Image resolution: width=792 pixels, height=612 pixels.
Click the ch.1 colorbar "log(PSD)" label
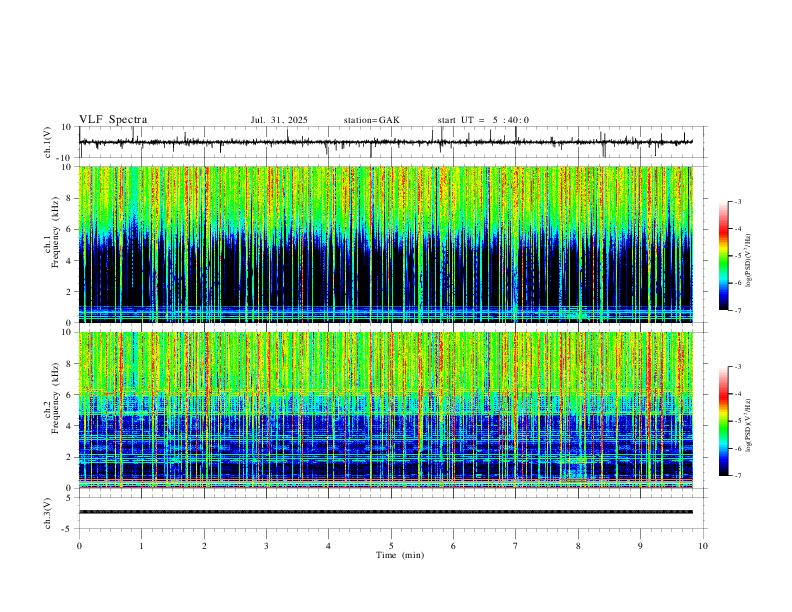[749, 260]
